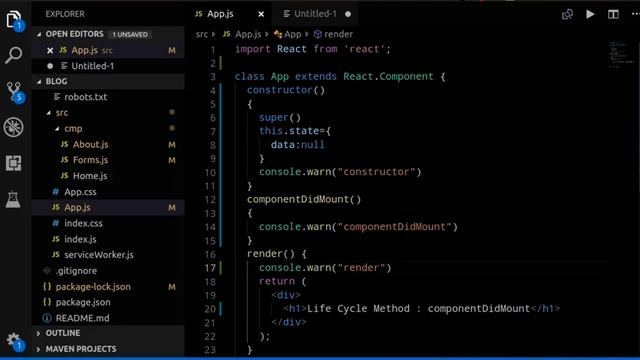Collapse the cmp folder
The image size is (640, 360).
point(73,129)
